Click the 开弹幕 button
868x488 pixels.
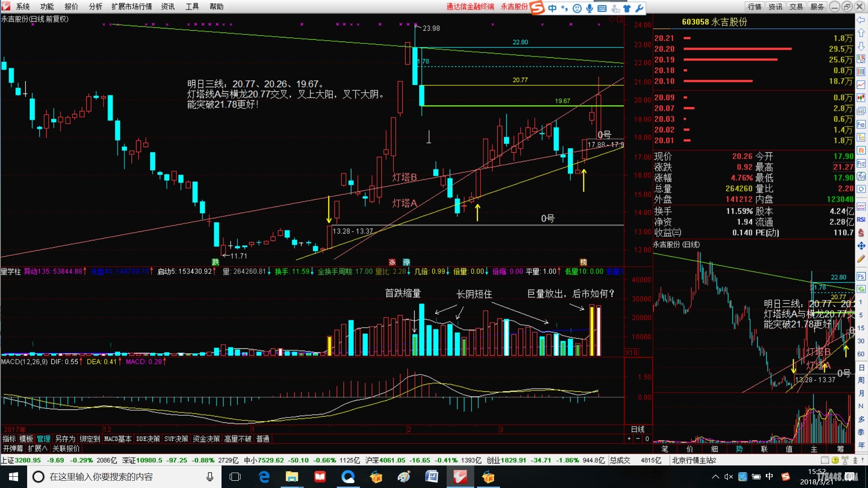pyautogui.click(x=13, y=448)
